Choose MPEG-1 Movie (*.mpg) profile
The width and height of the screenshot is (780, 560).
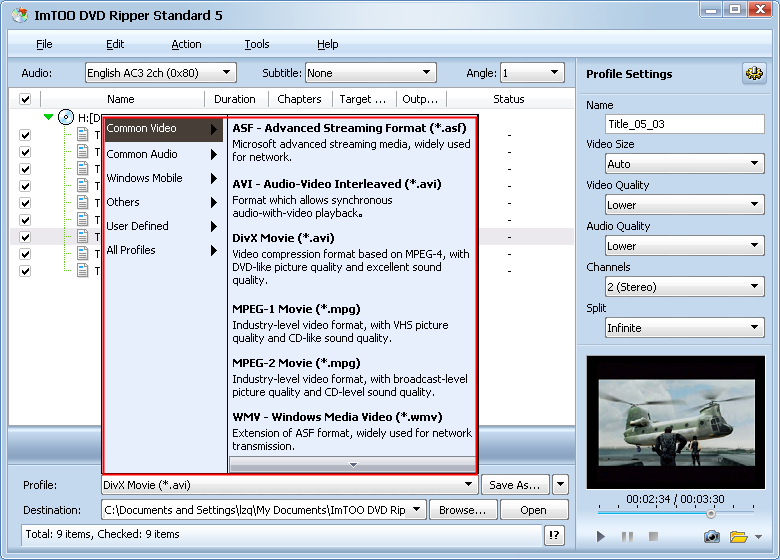(351, 323)
